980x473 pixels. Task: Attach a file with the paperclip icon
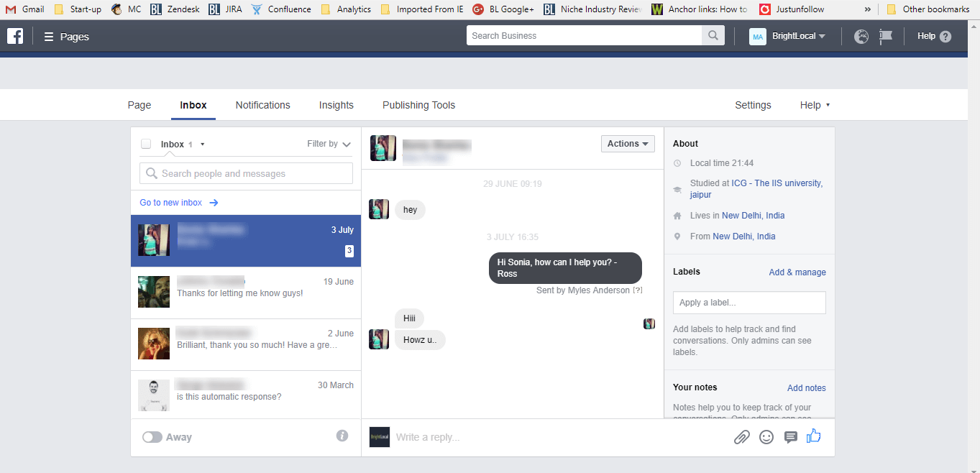click(x=742, y=436)
